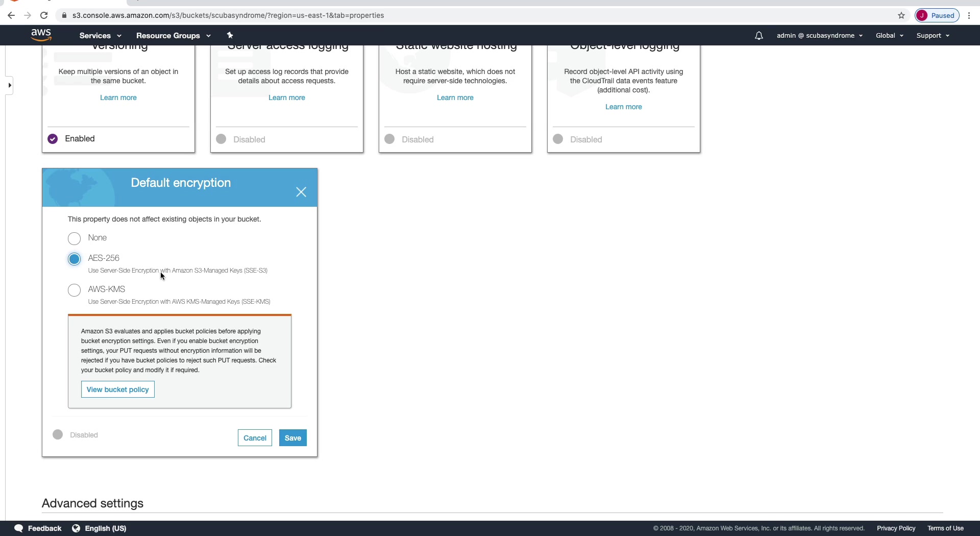
Task: Click the language globe icon
Action: pos(76,528)
